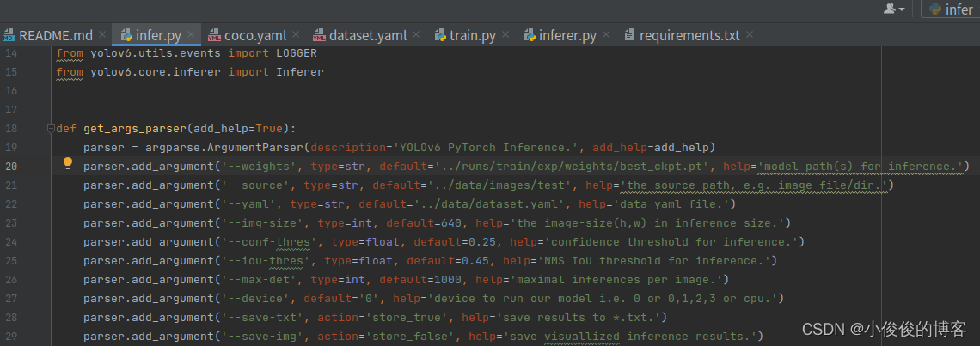The height and width of the screenshot is (346, 980).
Task: Open the inferer.py tab
Action: 567,35
